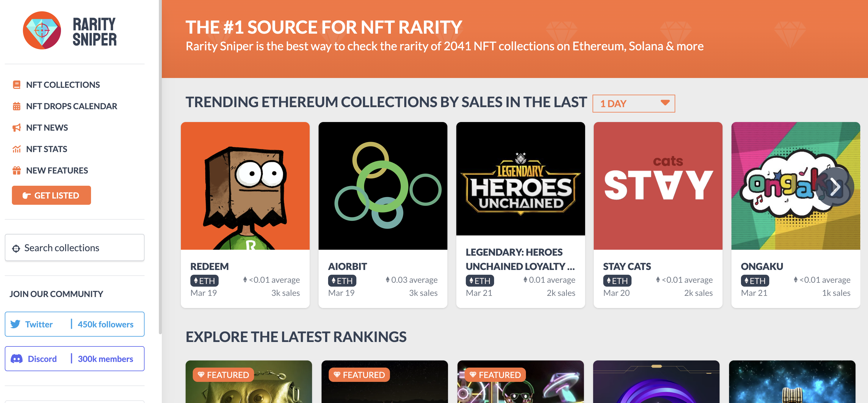Viewport: 868px width, 403px height.
Task: Click the AIORBIT circles thumbnail
Action: [383, 186]
